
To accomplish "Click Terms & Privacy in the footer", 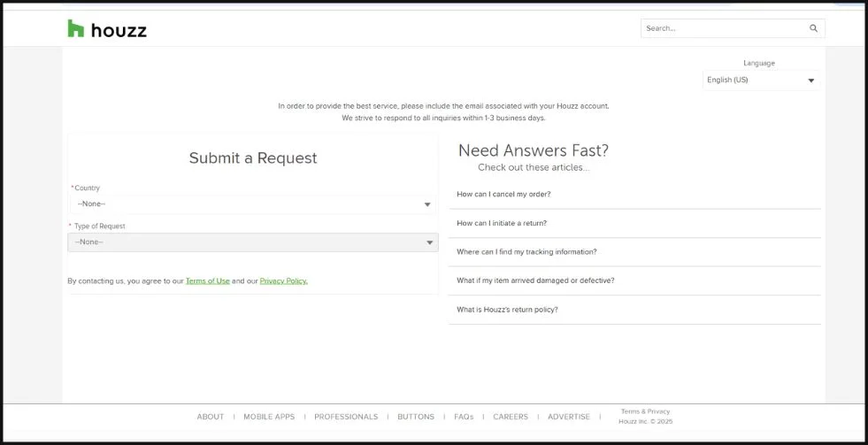I will click(x=645, y=411).
